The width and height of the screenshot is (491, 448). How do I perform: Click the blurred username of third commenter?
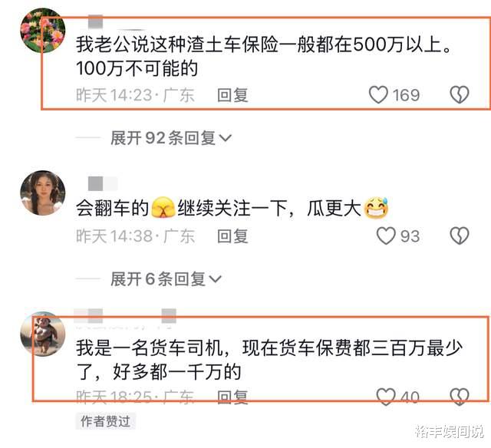pos(125,316)
